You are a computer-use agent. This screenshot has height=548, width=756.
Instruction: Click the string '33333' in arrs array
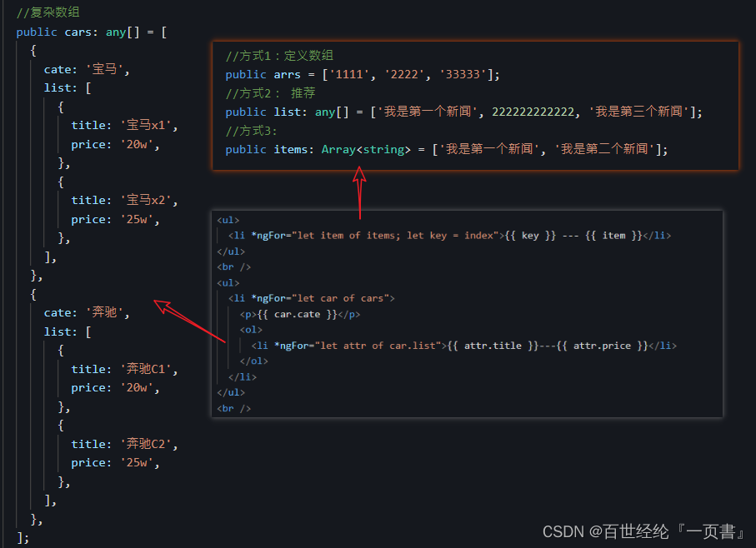[463, 75]
